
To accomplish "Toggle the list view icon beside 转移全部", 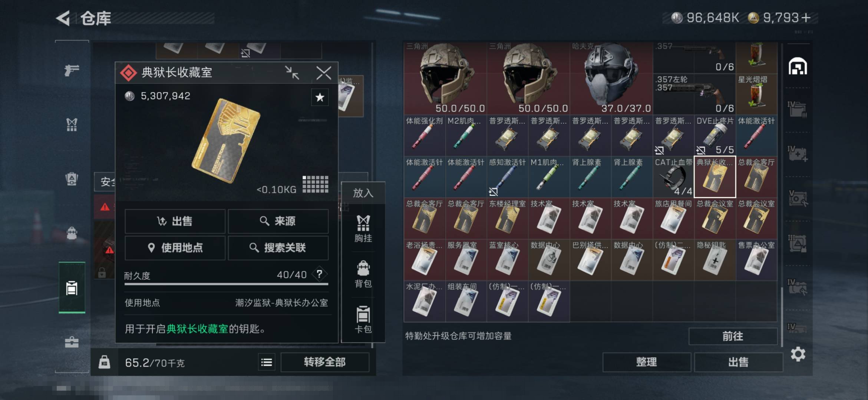I will (x=267, y=362).
